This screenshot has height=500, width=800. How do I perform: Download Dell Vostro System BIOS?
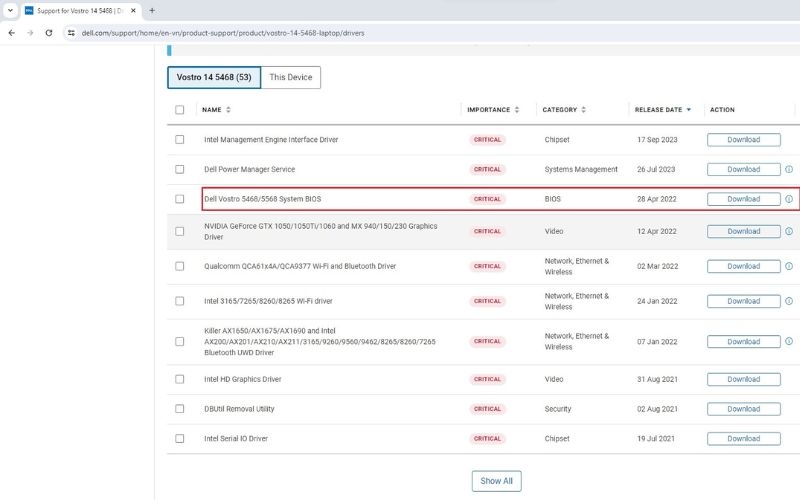pos(743,199)
